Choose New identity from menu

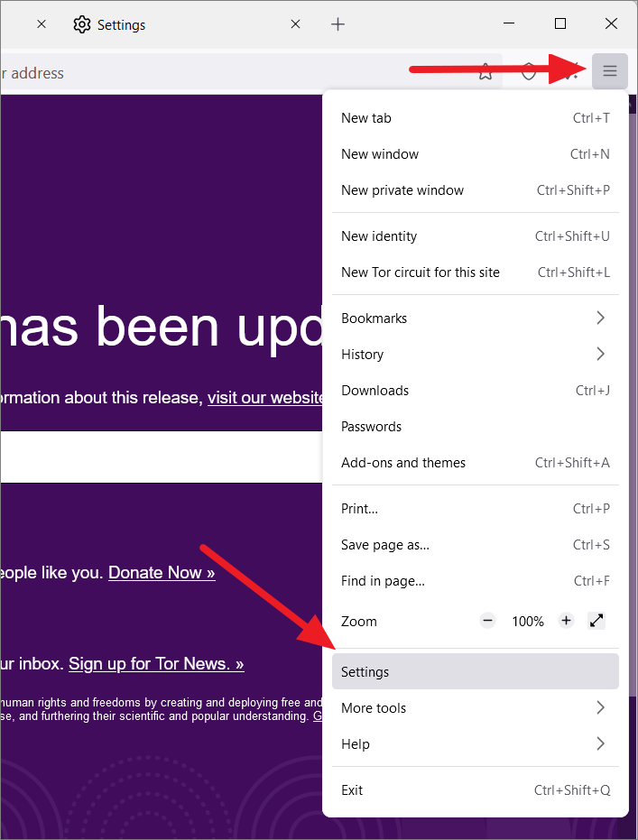pos(476,236)
